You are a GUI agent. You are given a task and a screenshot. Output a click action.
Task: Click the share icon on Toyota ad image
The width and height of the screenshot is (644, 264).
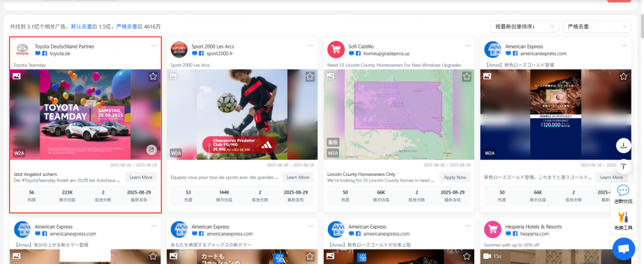tap(152, 150)
